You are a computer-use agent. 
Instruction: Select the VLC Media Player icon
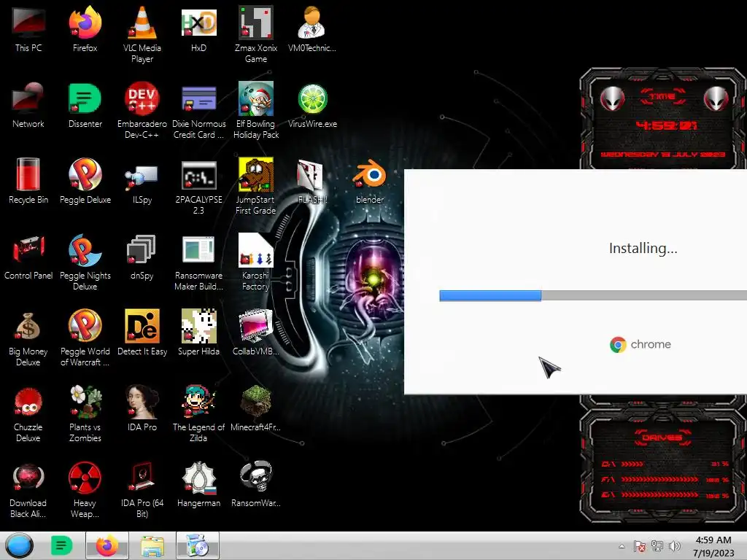[142, 34]
